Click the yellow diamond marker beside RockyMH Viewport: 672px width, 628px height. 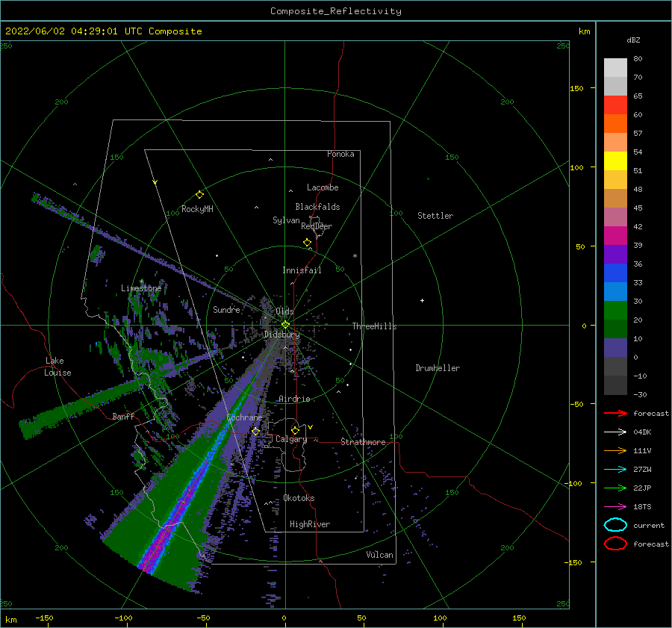tap(199, 195)
